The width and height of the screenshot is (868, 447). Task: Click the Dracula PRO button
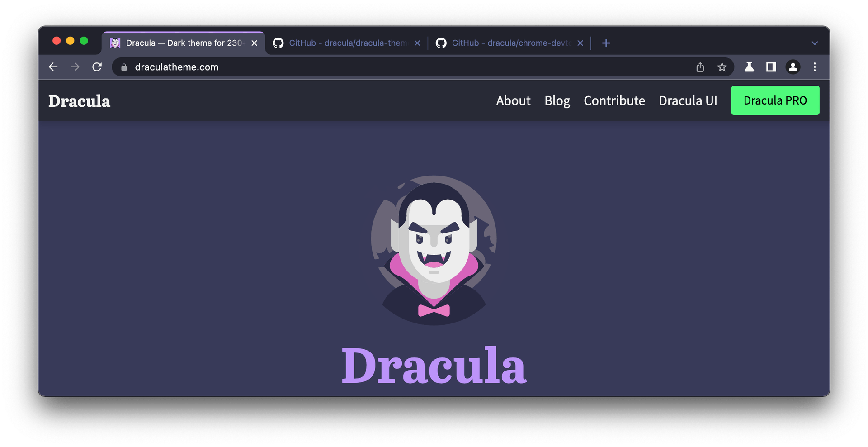775,100
